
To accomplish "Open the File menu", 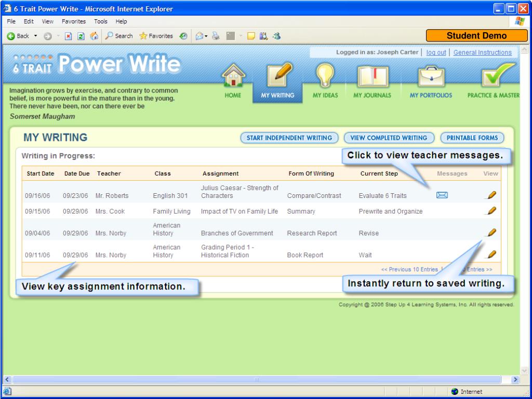I will click(11, 21).
